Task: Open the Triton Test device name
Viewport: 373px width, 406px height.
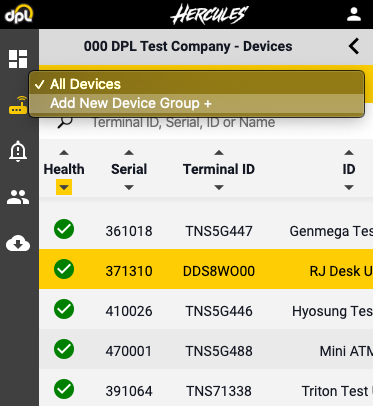Action: (x=337, y=391)
